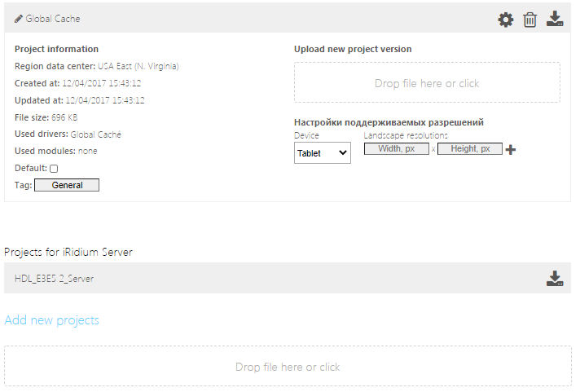
Task: Click the upload new project version drop zone
Action: [427, 83]
